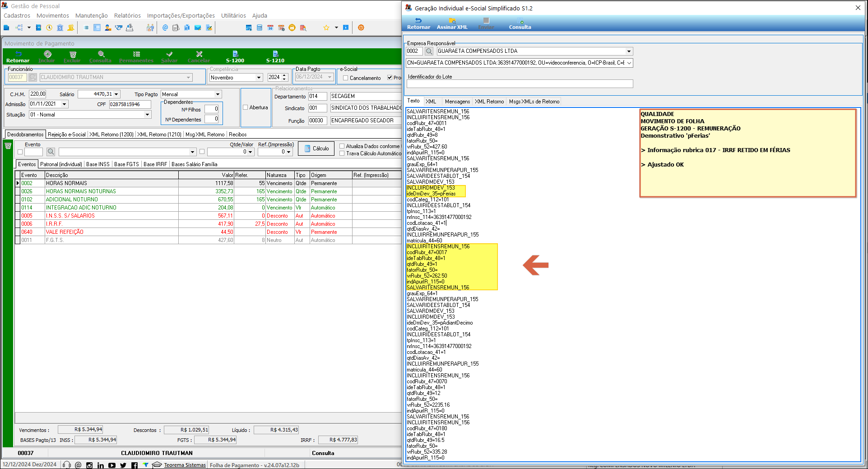Open the Cadastros menu
Image resolution: width=868 pixels, height=469 pixels.
pos(17,15)
